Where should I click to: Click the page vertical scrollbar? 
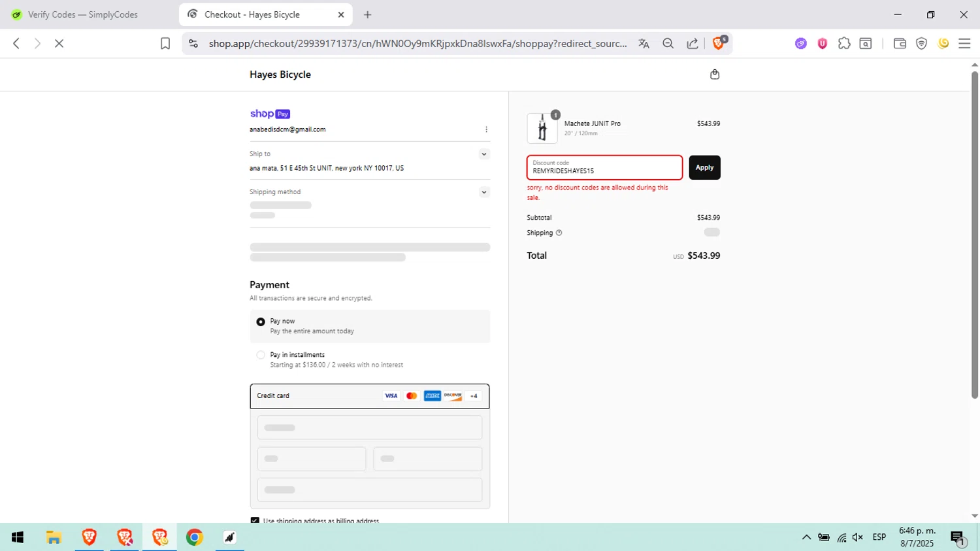click(x=975, y=235)
